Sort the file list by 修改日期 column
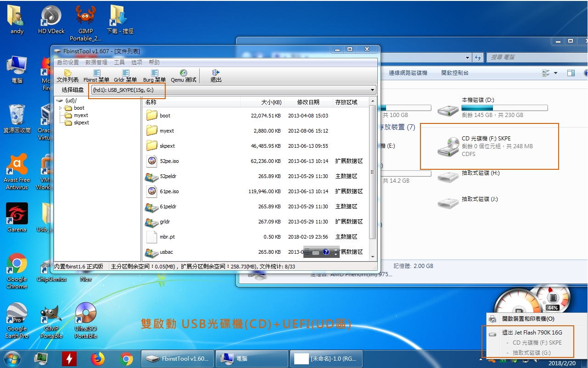 [x=308, y=102]
